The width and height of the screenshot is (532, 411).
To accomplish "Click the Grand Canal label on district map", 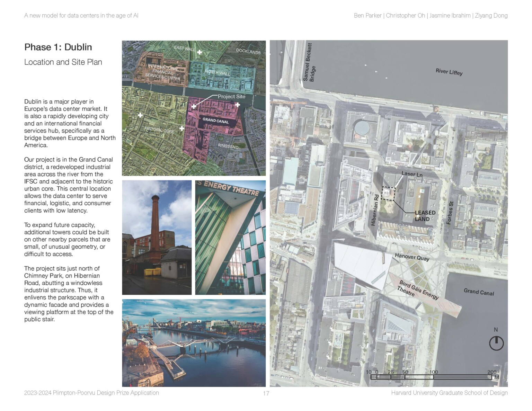I will coord(215,120).
